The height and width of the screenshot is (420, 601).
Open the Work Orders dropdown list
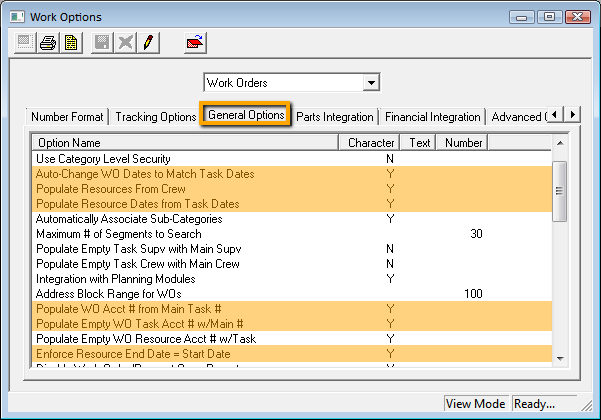click(371, 82)
